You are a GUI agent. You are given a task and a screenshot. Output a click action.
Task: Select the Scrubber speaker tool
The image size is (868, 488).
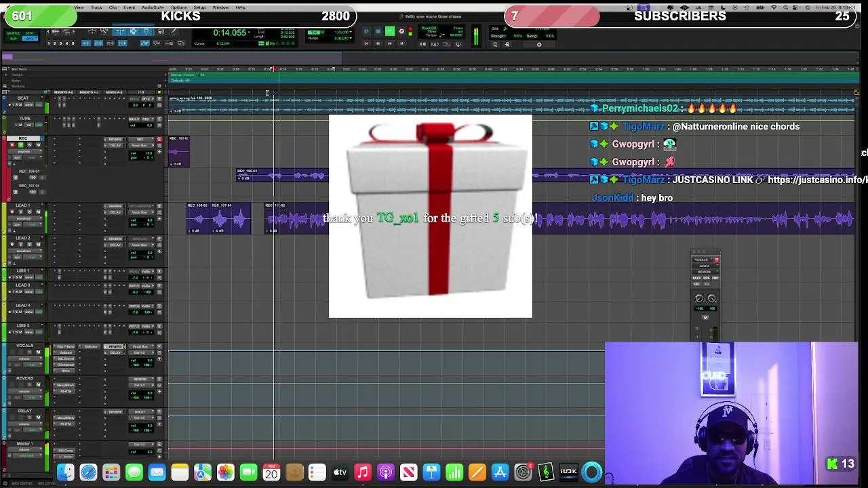(161, 31)
